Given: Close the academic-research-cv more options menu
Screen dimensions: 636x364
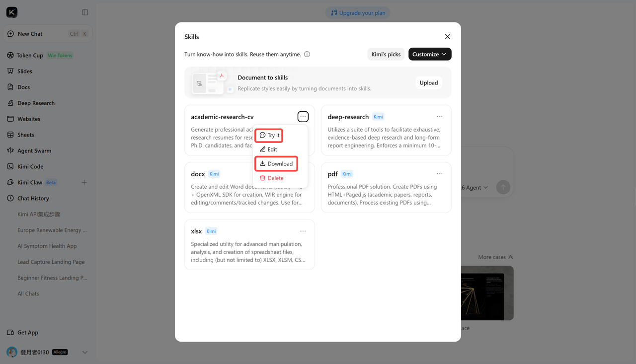Looking at the screenshot, I should (x=303, y=117).
